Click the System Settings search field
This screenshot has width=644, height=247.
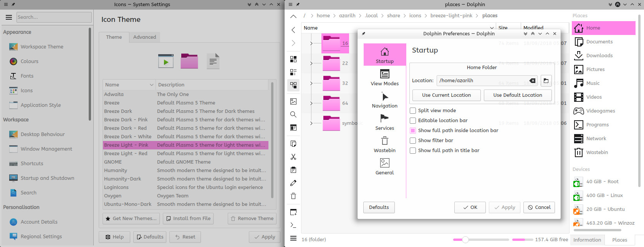(54, 17)
